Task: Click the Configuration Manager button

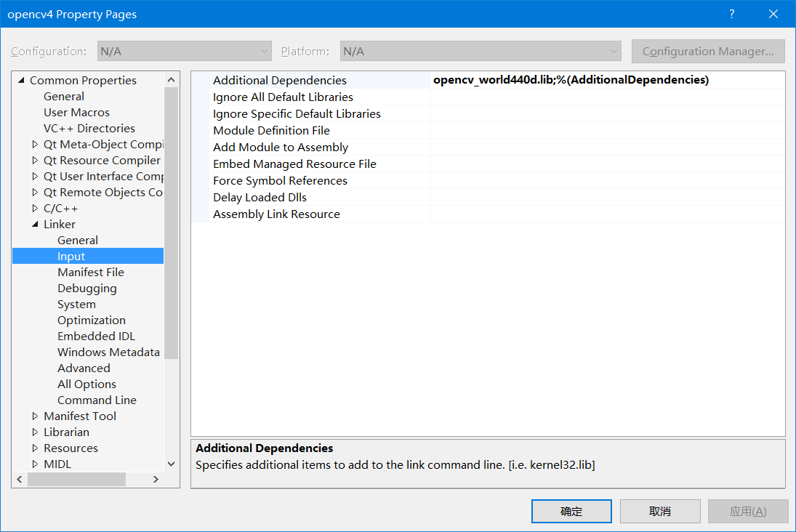Action: (x=707, y=51)
